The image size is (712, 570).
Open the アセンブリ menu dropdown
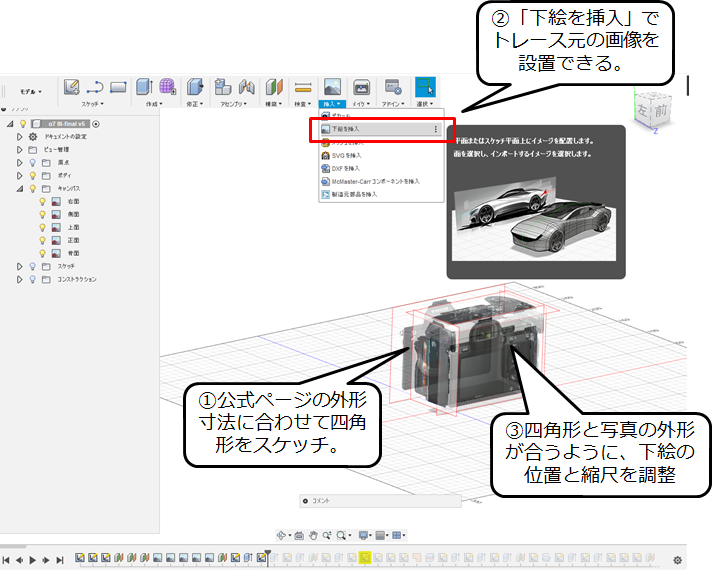pyautogui.click(x=234, y=104)
